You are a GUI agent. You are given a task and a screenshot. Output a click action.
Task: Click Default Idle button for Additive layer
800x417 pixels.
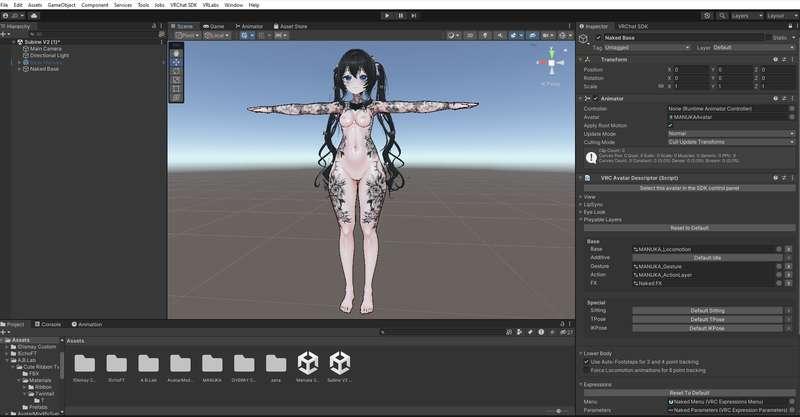[x=707, y=258]
